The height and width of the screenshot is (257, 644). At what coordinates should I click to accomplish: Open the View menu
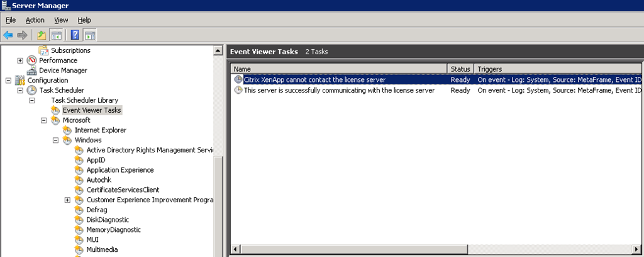(61, 20)
